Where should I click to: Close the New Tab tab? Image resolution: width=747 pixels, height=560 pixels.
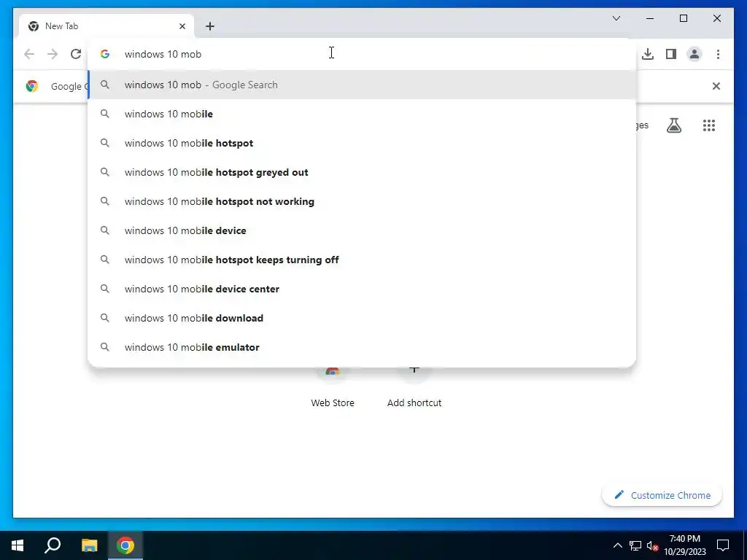pyautogui.click(x=182, y=26)
